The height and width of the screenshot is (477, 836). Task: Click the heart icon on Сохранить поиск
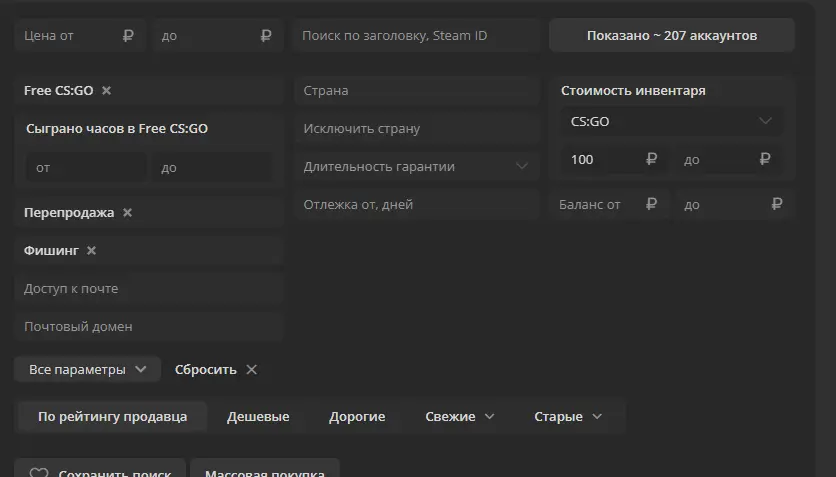(x=38, y=472)
